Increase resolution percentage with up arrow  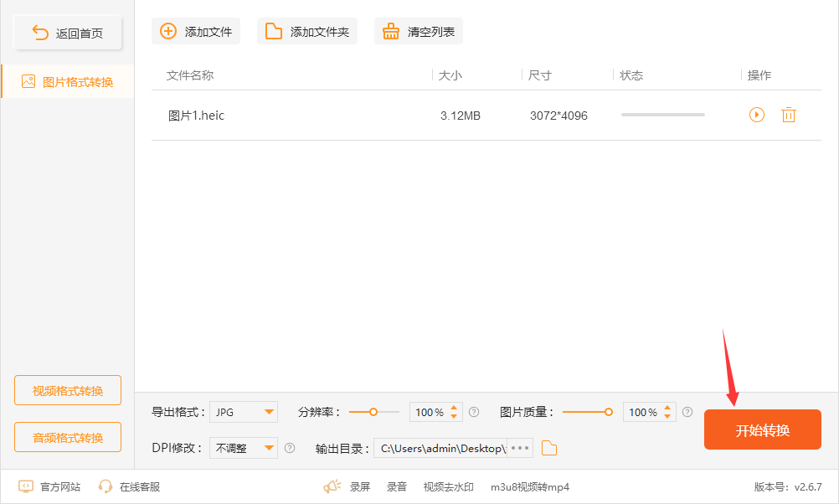(454, 408)
